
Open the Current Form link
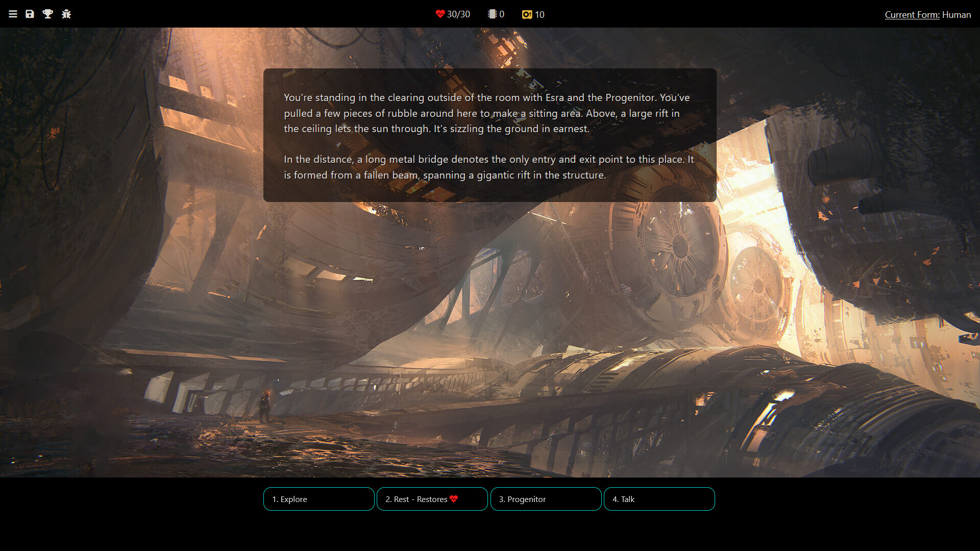912,15
